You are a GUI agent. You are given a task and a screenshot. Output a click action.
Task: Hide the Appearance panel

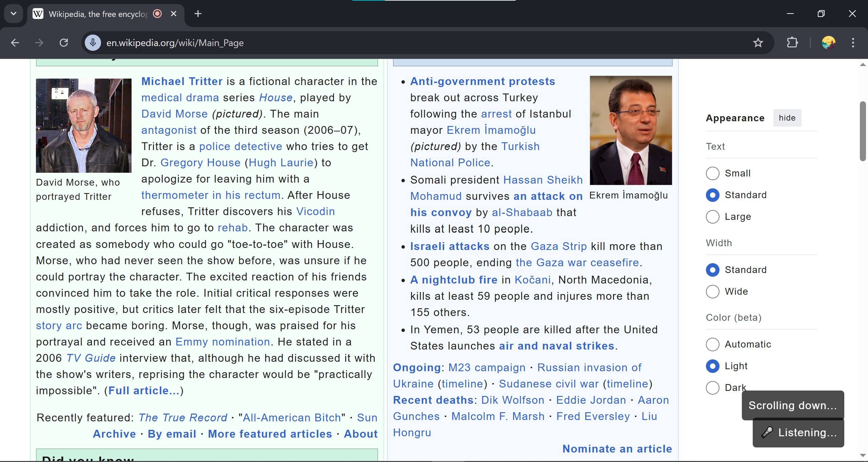click(787, 118)
